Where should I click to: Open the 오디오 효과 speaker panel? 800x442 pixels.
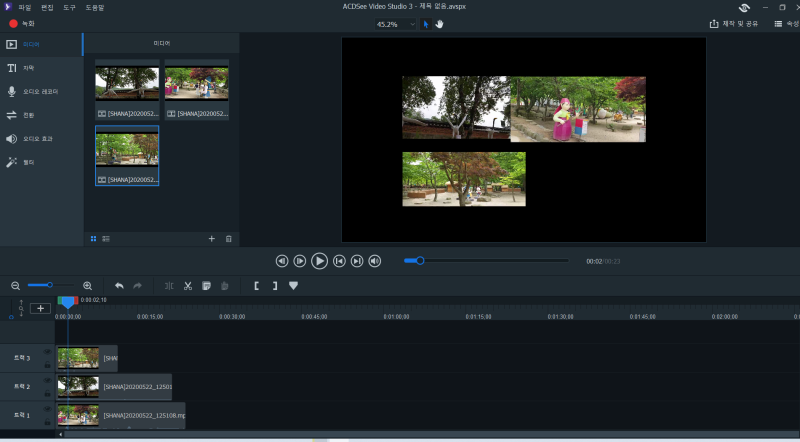pyautogui.click(x=41, y=138)
